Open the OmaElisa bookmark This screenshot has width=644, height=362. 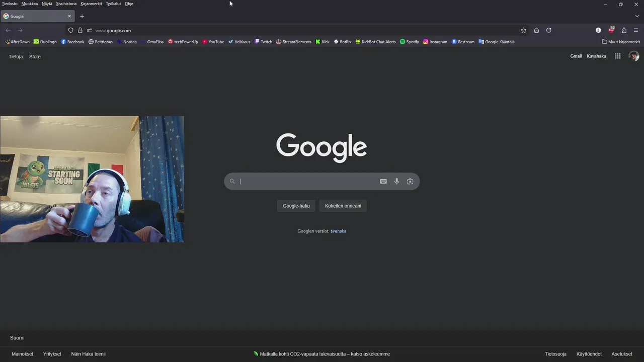pyautogui.click(x=152, y=42)
